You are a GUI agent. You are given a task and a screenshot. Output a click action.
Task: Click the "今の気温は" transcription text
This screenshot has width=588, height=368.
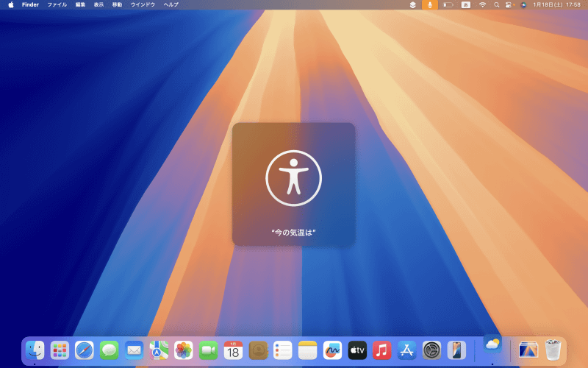[x=293, y=233]
